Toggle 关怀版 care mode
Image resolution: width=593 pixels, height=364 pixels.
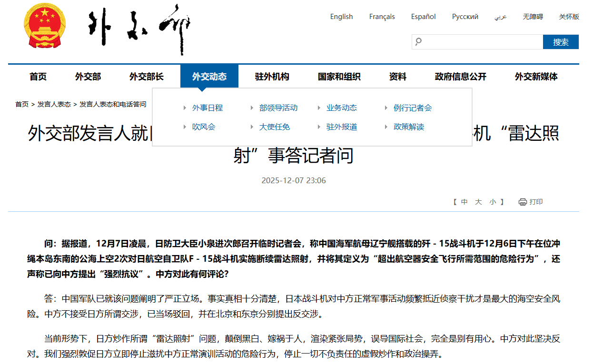pos(569,17)
